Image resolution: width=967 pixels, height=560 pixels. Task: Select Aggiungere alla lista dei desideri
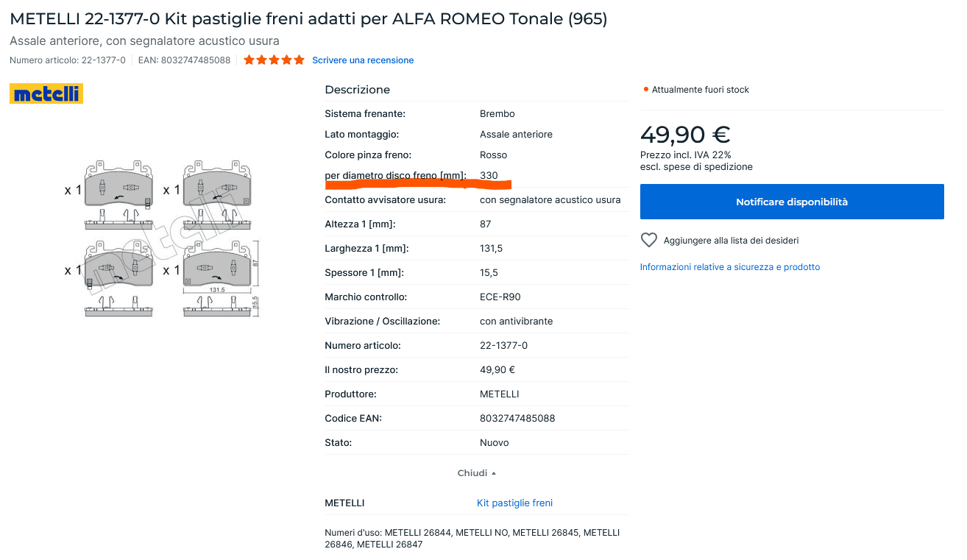(731, 241)
